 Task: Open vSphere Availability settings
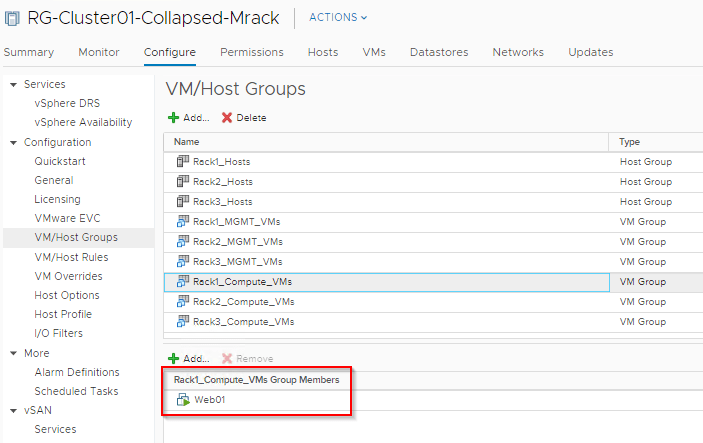point(83,122)
